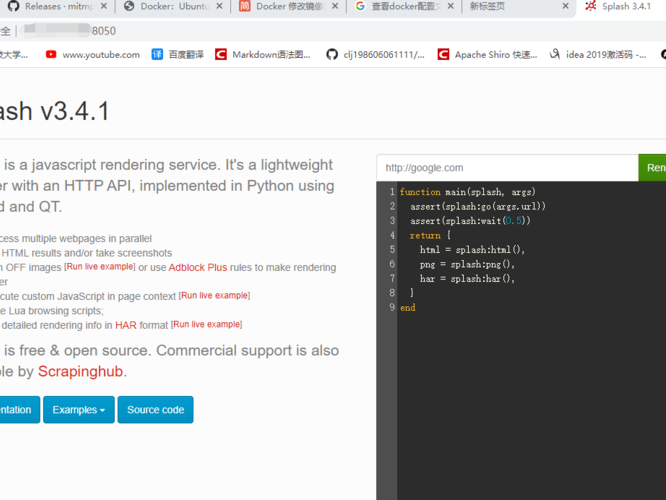
Task: Open the clj198606061111 GitHub bookmark
Action: point(375,55)
